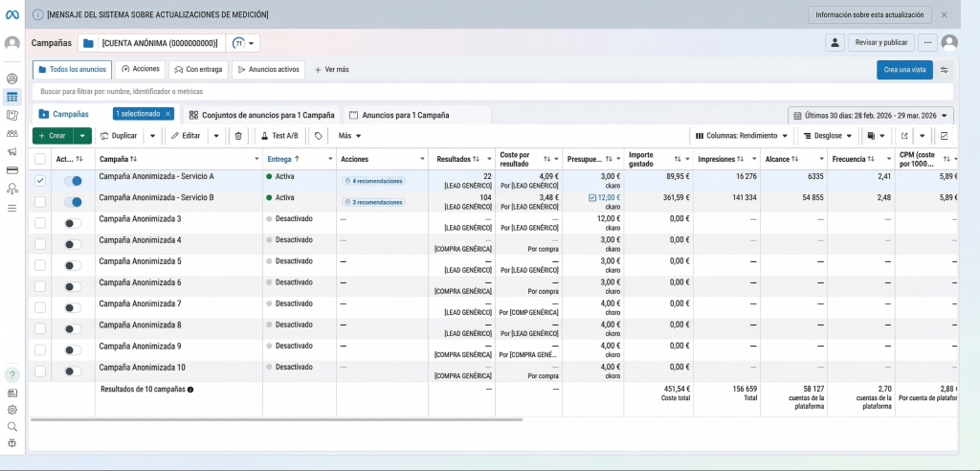Open the date range dropdown Últimas 30 días
Viewport: 980px width, 471px height.
[x=871, y=116]
